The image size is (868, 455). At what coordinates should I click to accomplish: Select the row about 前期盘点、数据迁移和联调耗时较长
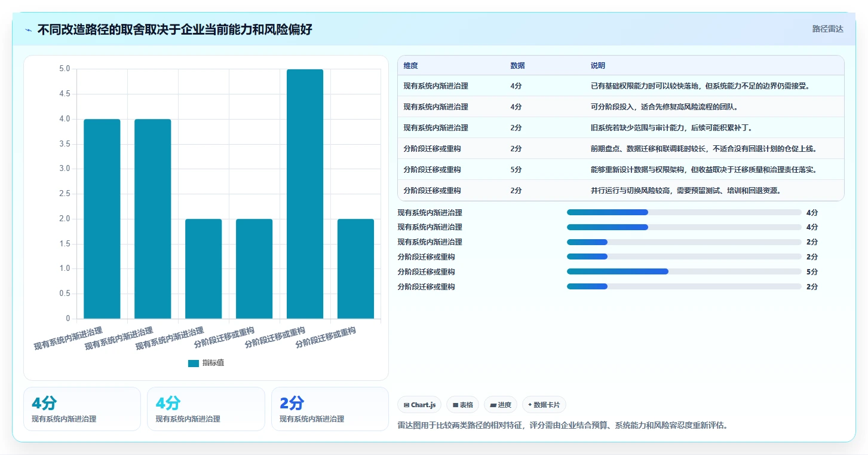[621, 148]
